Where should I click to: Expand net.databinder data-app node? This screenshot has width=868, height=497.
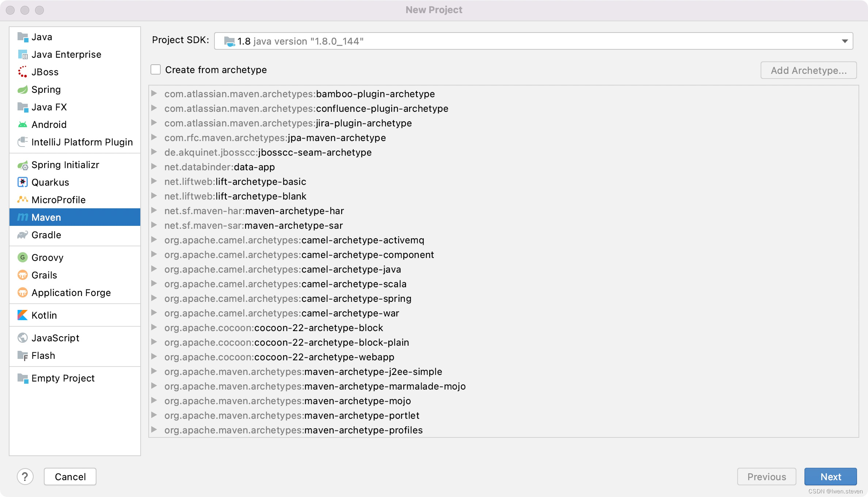click(x=154, y=167)
